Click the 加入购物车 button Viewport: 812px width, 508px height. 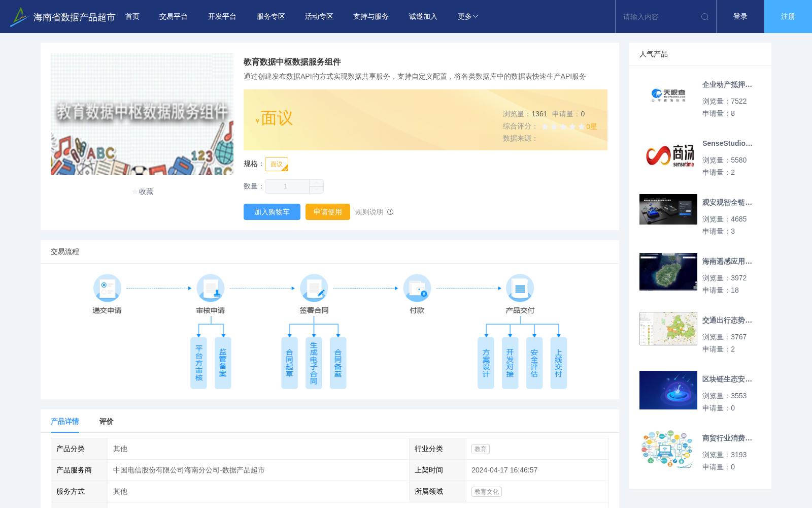[x=272, y=212]
